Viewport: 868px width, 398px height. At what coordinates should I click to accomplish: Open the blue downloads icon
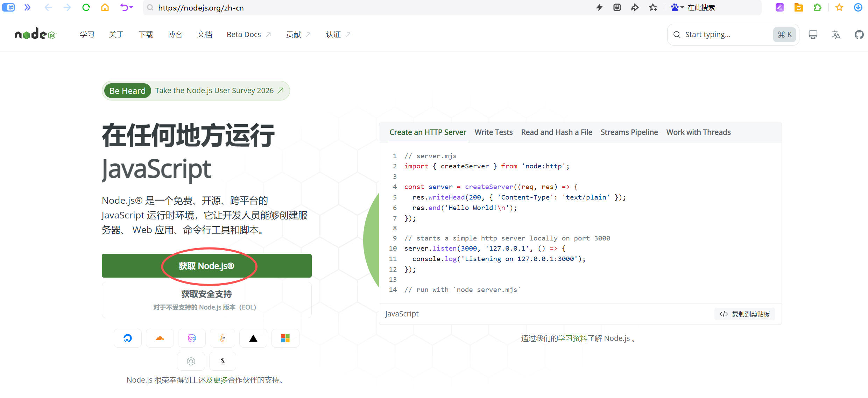[x=858, y=7]
